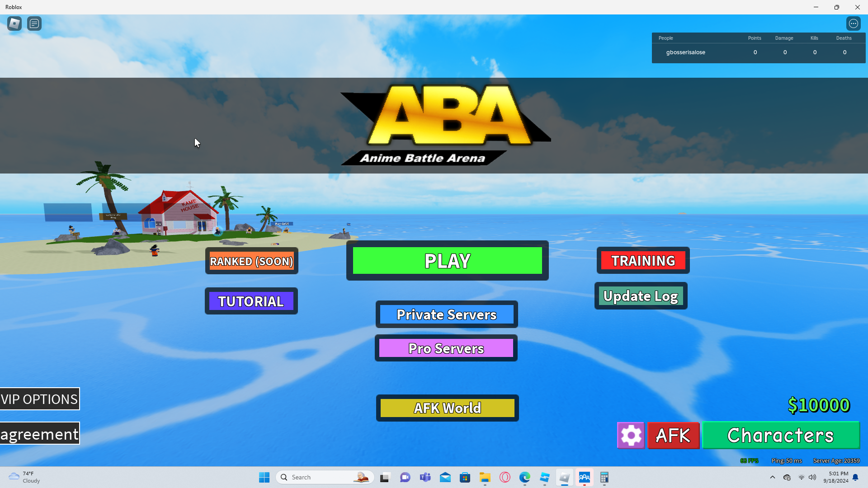Select Pro Servers option
Viewport: 868px width, 488px height.
(x=446, y=348)
